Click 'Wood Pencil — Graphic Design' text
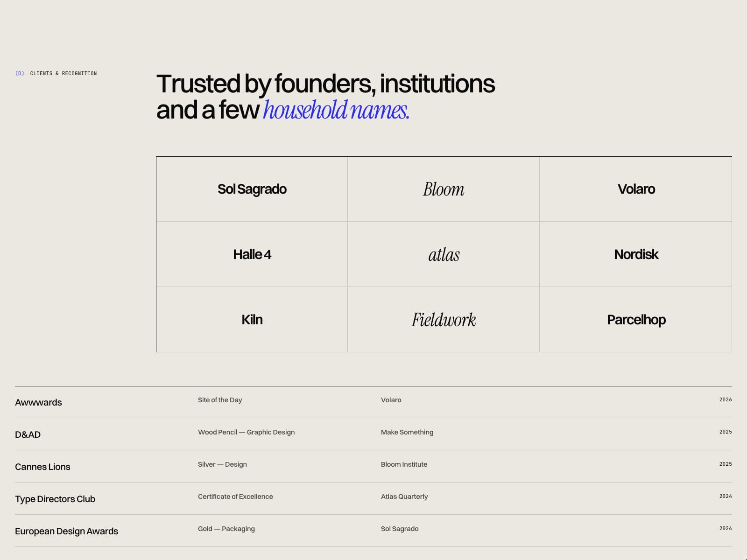747x560 pixels. 246,432
